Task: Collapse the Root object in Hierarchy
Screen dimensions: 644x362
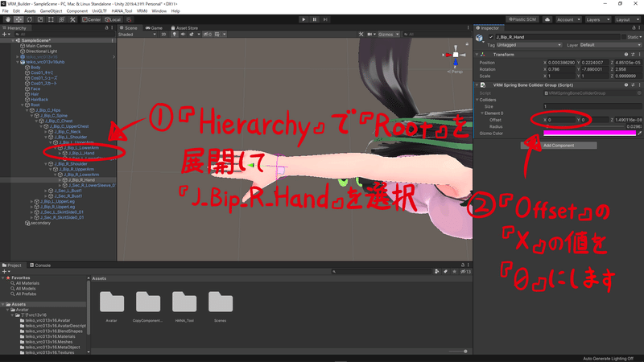Action: coord(23,105)
